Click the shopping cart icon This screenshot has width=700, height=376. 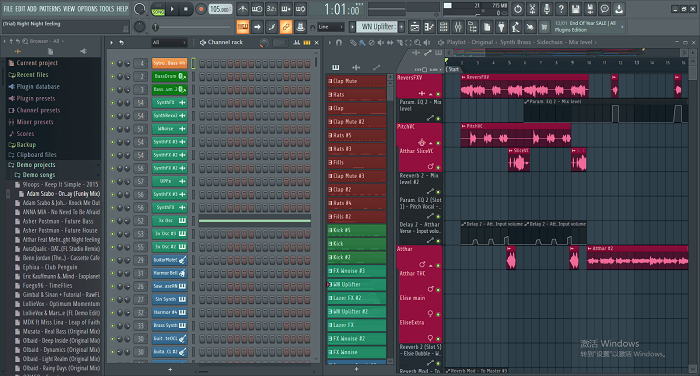[544, 27]
